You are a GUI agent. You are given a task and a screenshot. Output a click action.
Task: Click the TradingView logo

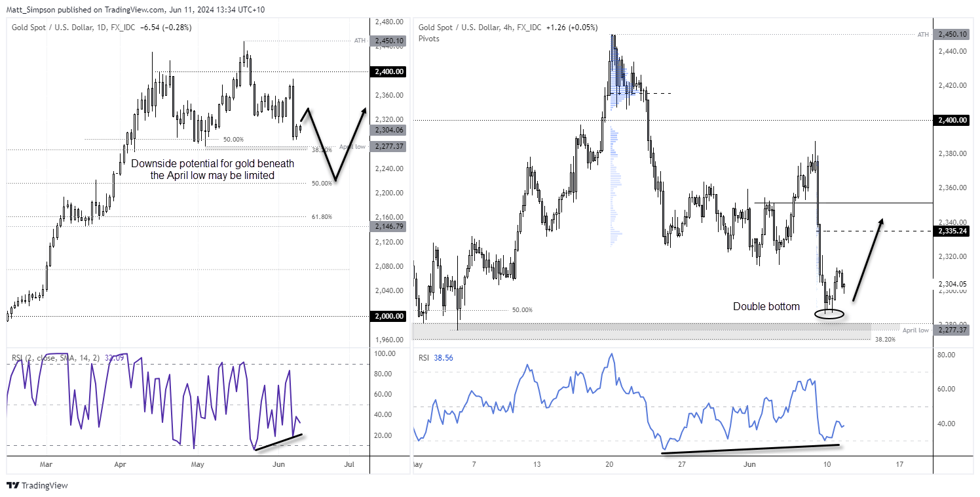tap(37, 486)
